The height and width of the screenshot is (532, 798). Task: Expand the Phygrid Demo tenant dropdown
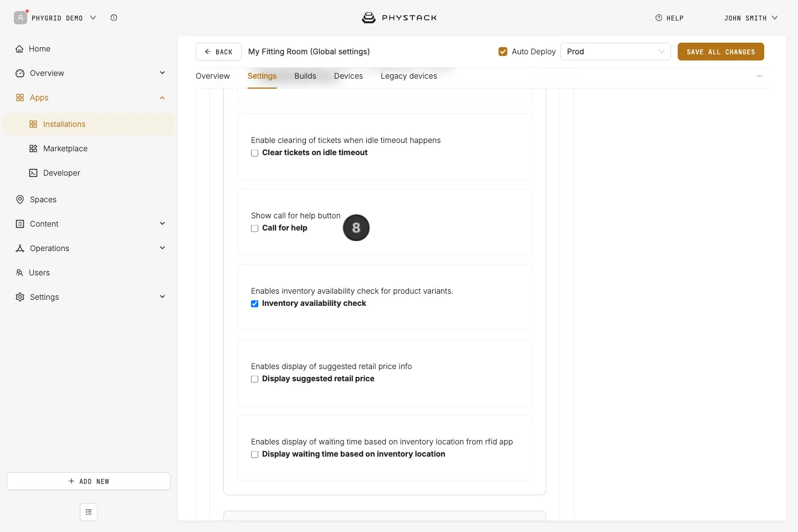coord(93,18)
